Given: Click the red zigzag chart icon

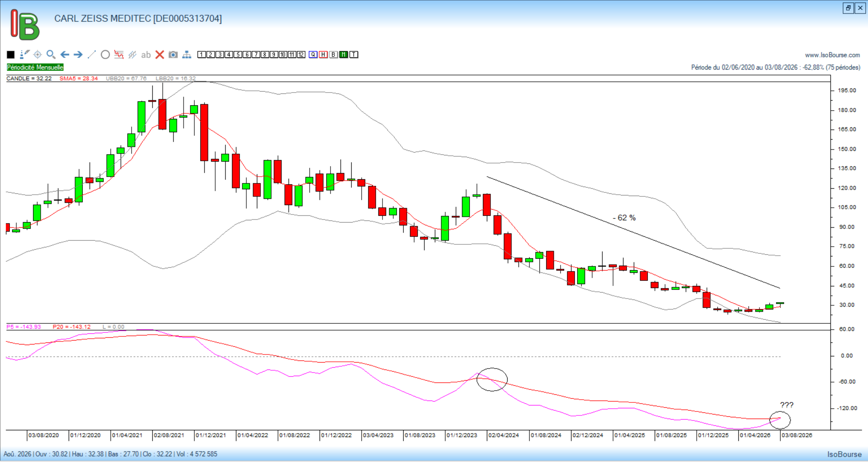Looking at the screenshot, I should (x=119, y=55).
